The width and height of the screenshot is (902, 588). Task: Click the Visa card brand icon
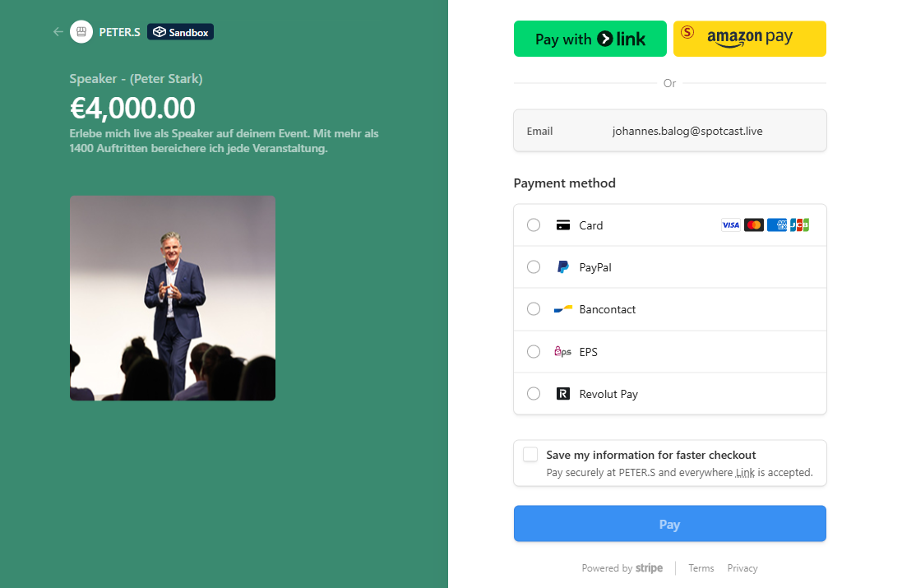pyautogui.click(x=731, y=225)
